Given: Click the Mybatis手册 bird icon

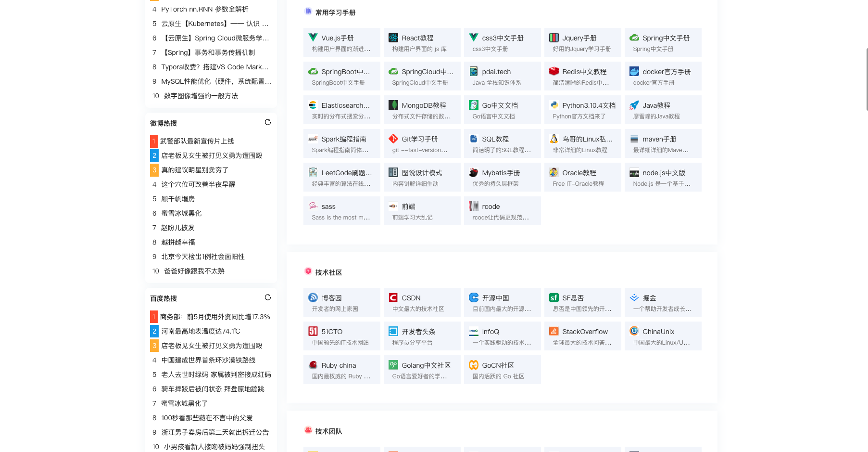Looking at the screenshot, I should pyautogui.click(x=473, y=172).
